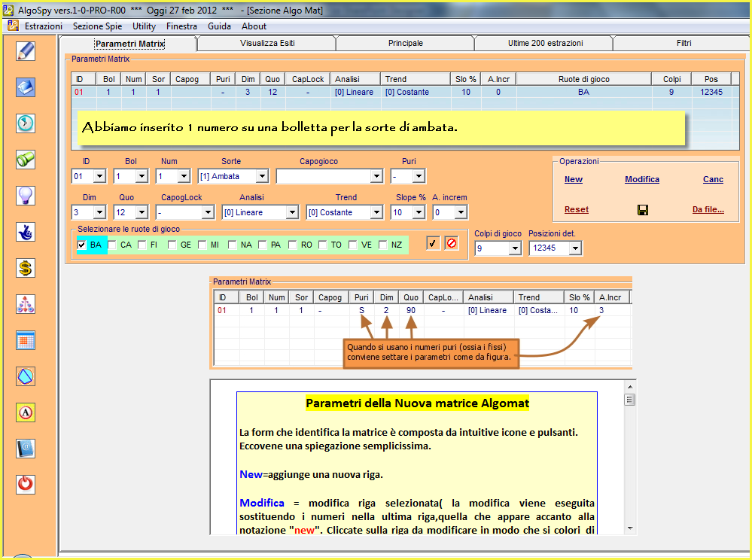Click the crossed-fingers lottery sidebar icon
The image size is (752, 560).
click(26, 232)
